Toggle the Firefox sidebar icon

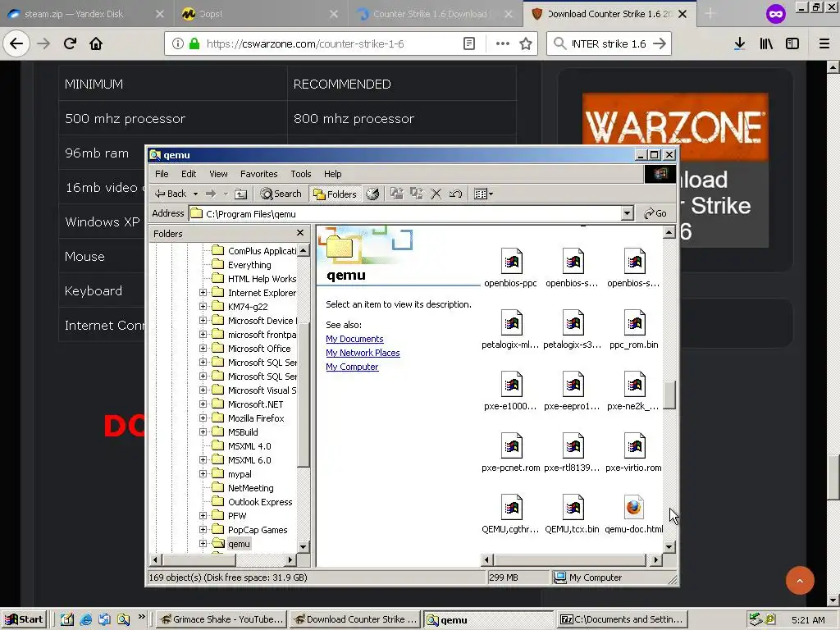[x=792, y=44]
